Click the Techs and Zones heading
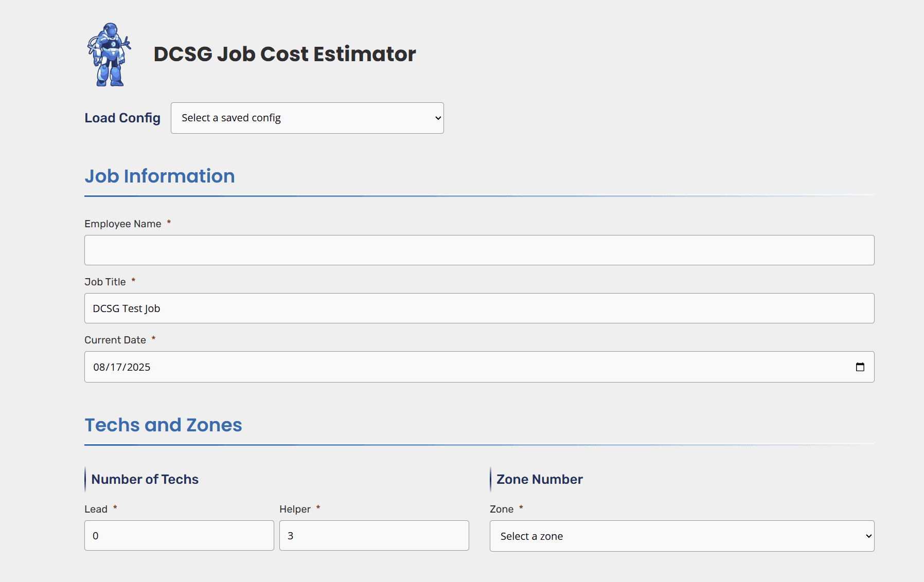The width and height of the screenshot is (924, 582). [163, 425]
